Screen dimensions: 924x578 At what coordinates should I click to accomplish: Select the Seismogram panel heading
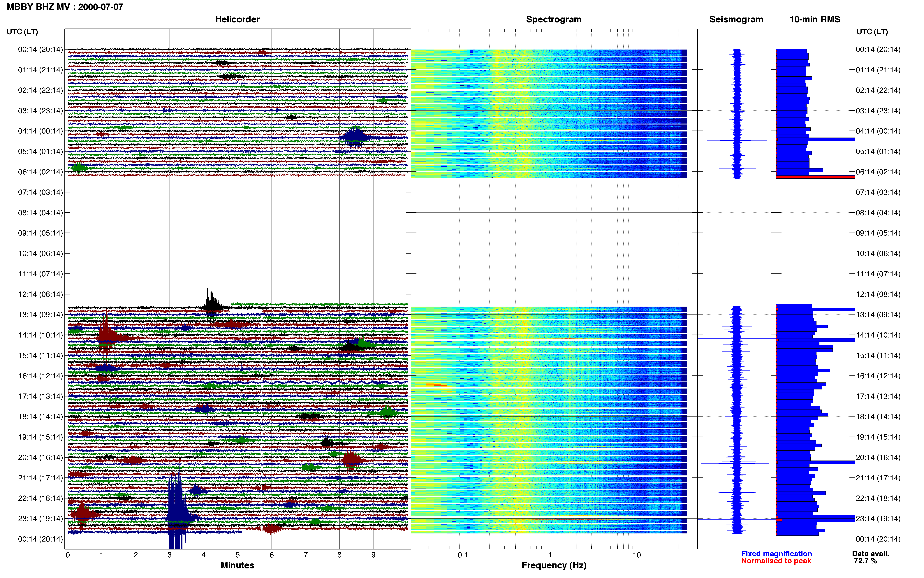pyautogui.click(x=736, y=20)
